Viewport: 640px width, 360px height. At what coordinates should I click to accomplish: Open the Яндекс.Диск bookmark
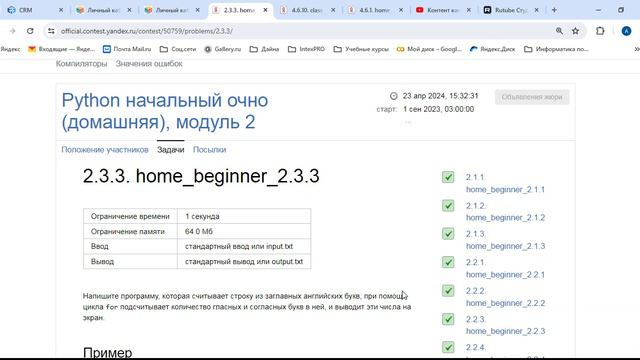click(492, 49)
